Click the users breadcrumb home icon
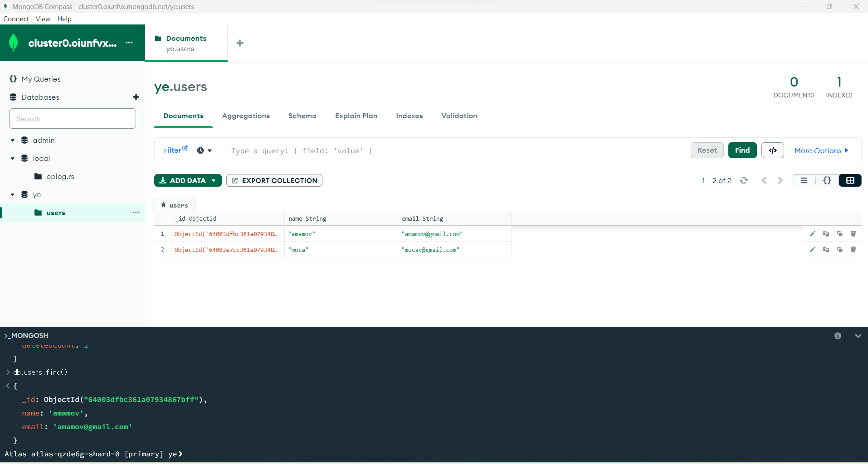The image size is (868, 464). click(x=163, y=205)
